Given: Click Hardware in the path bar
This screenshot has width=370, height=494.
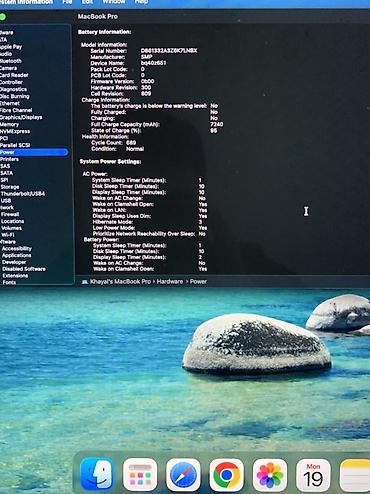Looking at the screenshot, I should click(x=170, y=282).
